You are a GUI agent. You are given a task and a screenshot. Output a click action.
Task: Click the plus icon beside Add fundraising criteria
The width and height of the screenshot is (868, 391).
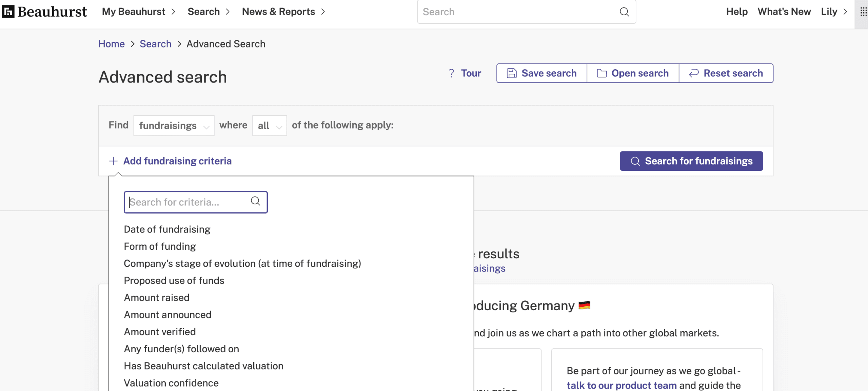click(x=113, y=161)
